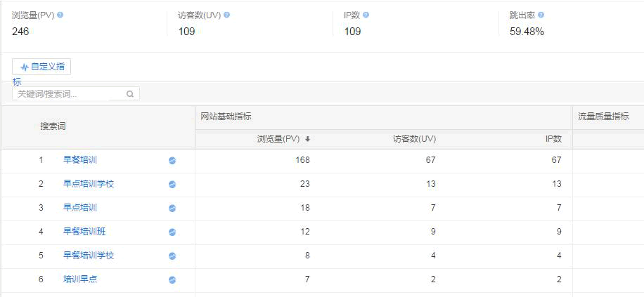The width and height of the screenshot is (644, 297).
Task: Click trend icon for 早点培训学校 row
Action: pyautogui.click(x=172, y=185)
